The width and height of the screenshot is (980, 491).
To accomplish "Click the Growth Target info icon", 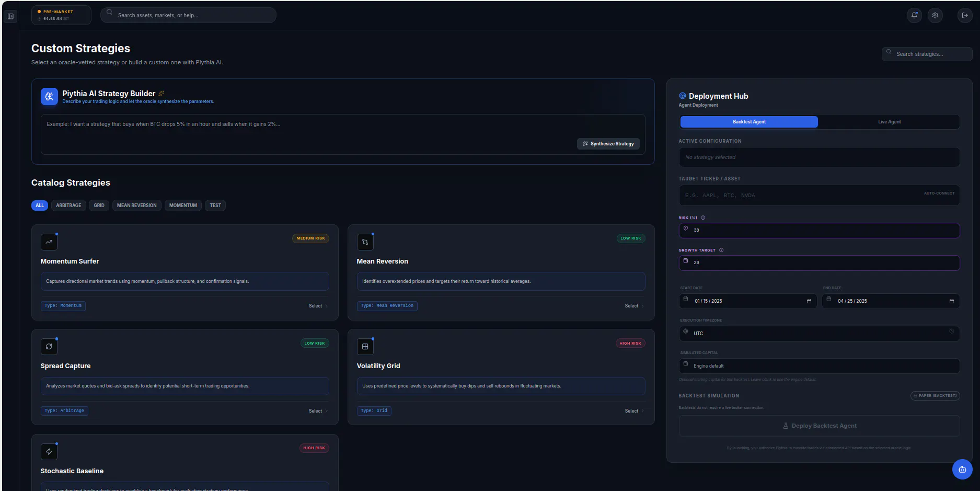I will tap(721, 250).
